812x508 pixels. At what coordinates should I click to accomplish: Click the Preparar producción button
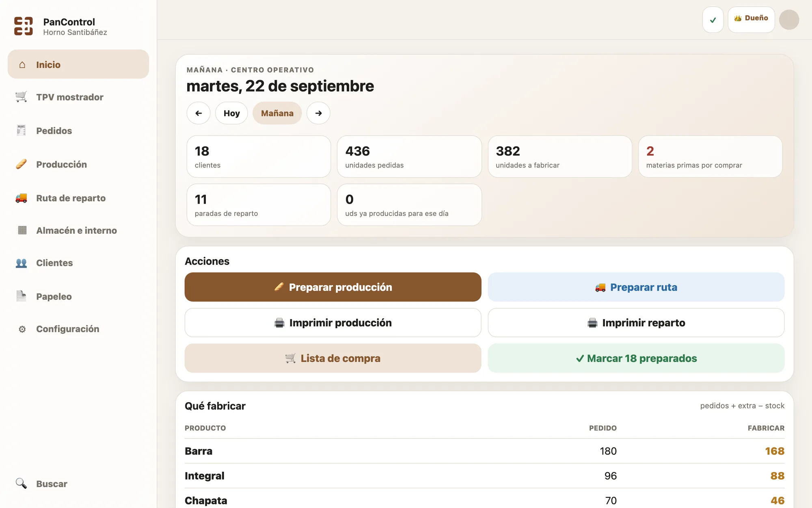(333, 287)
